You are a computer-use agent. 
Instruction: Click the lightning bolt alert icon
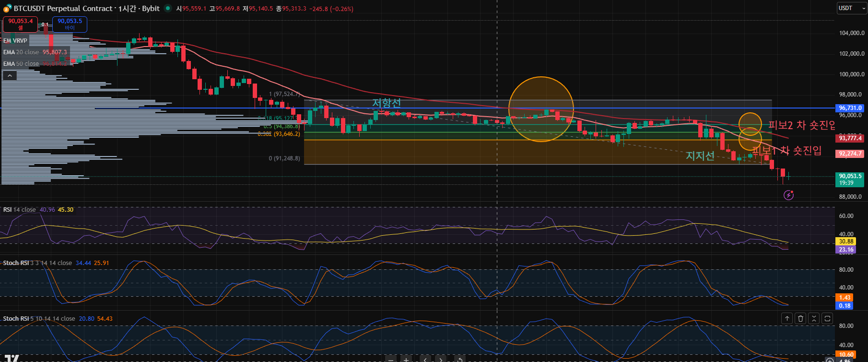click(788, 195)
